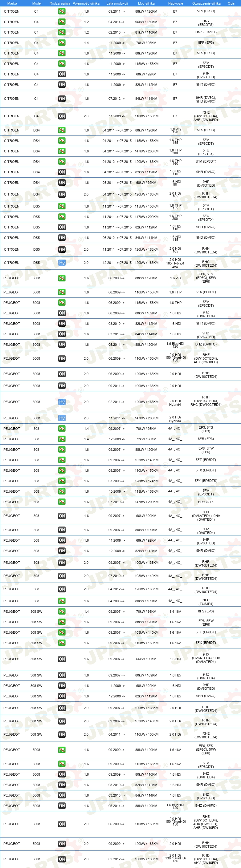Click diesel ON icon in C4 2.0 110kW row
The width and height of the screenshot is (241, 868).
[62, 116]
